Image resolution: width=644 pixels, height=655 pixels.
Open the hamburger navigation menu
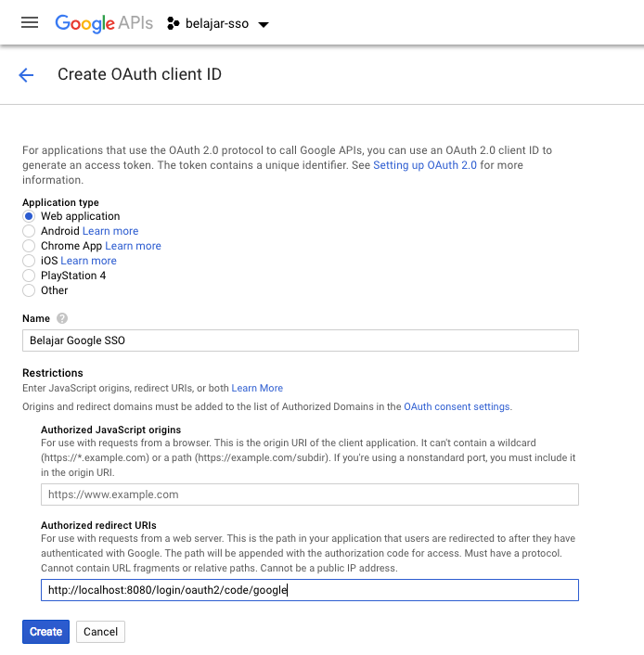pos(30,22)
